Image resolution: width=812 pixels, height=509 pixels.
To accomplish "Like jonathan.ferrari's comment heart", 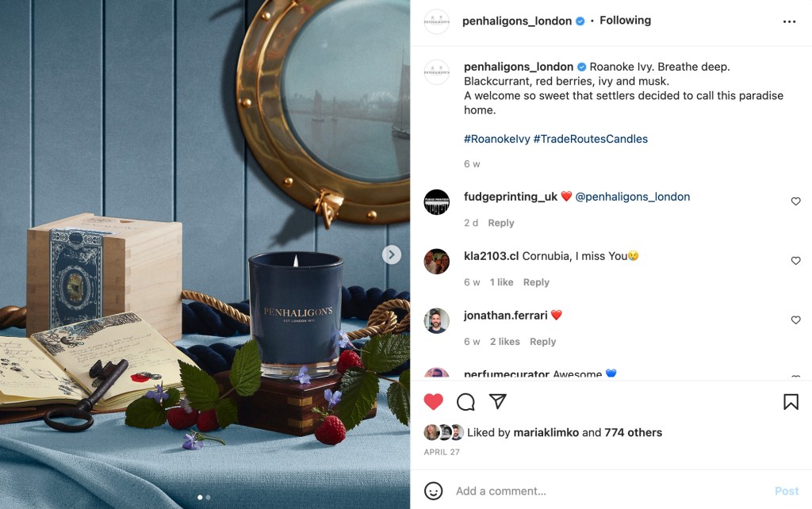I will [796, 320].
